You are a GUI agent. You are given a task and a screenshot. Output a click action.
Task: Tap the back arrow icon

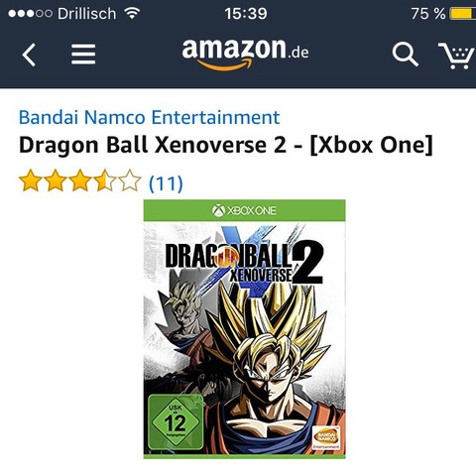(x=29, y=55)
